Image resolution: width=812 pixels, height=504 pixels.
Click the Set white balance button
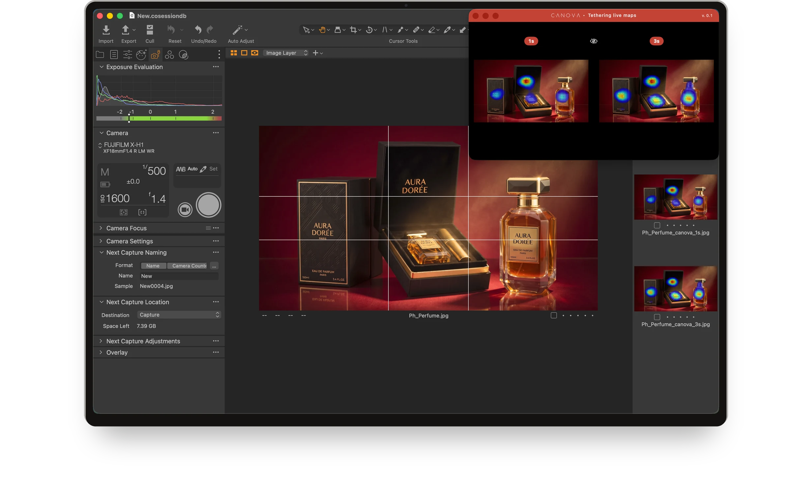(214, 169)
